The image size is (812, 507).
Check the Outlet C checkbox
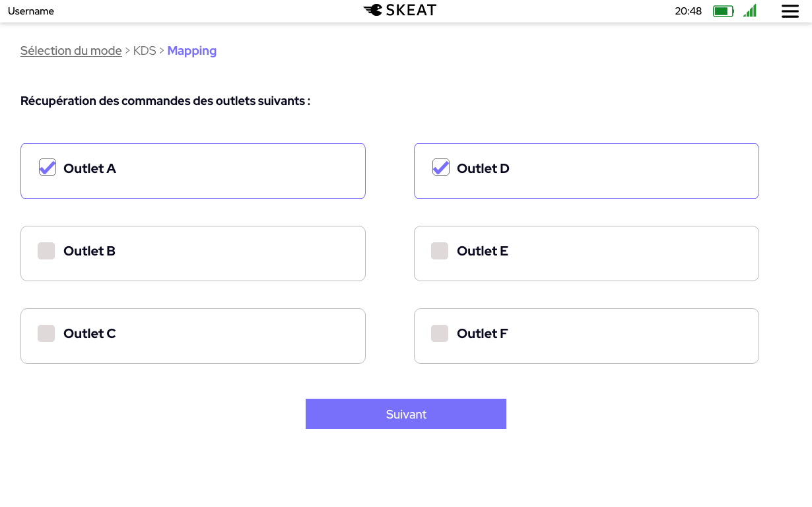pos(46,333)
